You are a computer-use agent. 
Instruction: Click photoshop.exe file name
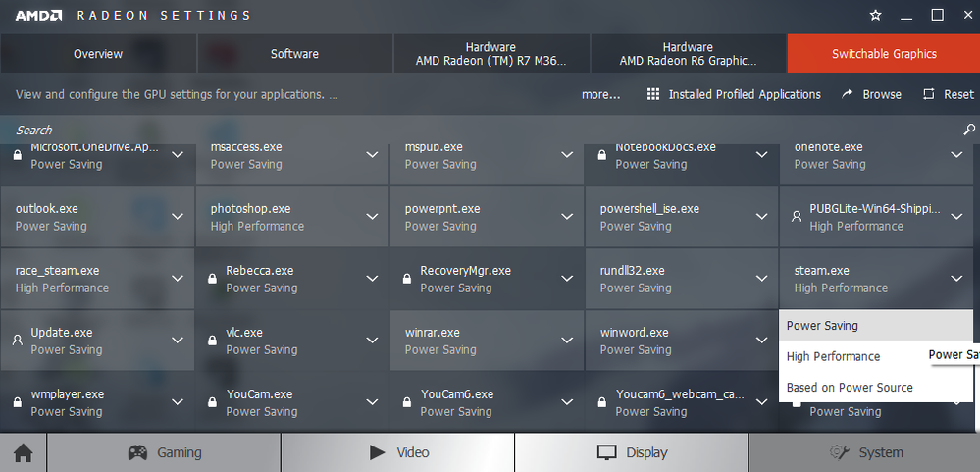click(250, 209)
